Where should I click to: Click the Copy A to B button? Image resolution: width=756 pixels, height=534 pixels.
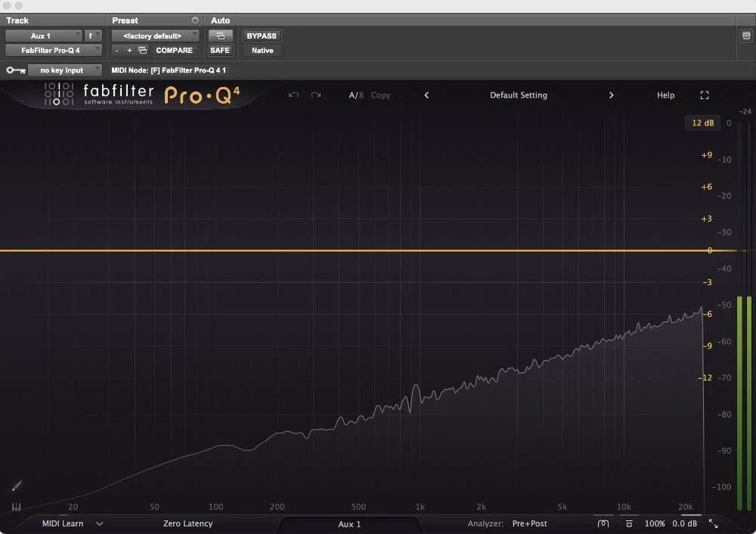380,95
